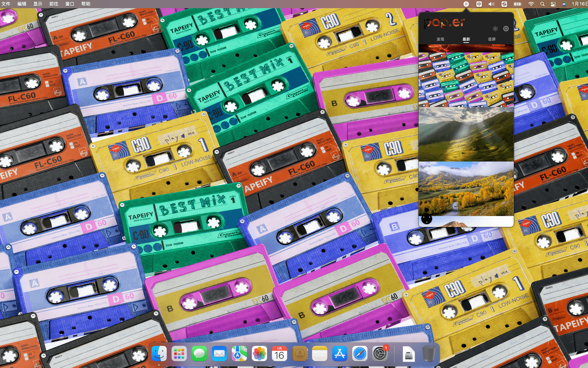The image size is (588, 368).
Task: Open Notes from the Dock
Action: tap(320, 354)
